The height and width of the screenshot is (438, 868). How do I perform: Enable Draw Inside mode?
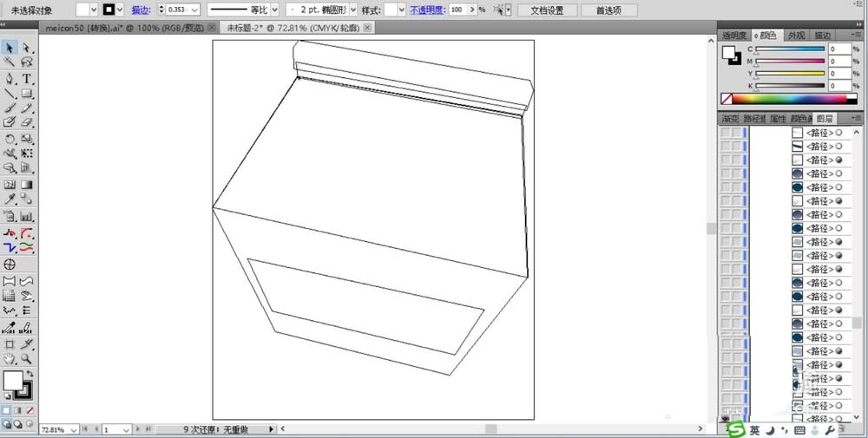point(30,424)
